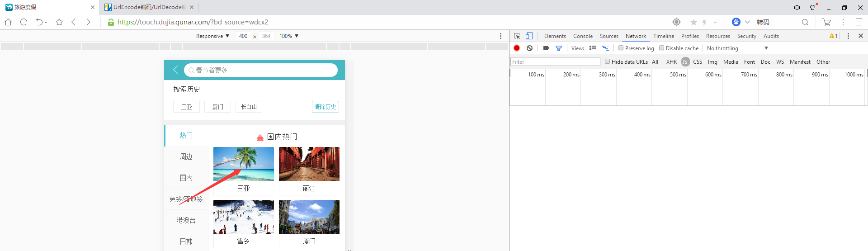Click the warning count indicator
This screenshot has width=868, height=251.
(x=833, y=36)
